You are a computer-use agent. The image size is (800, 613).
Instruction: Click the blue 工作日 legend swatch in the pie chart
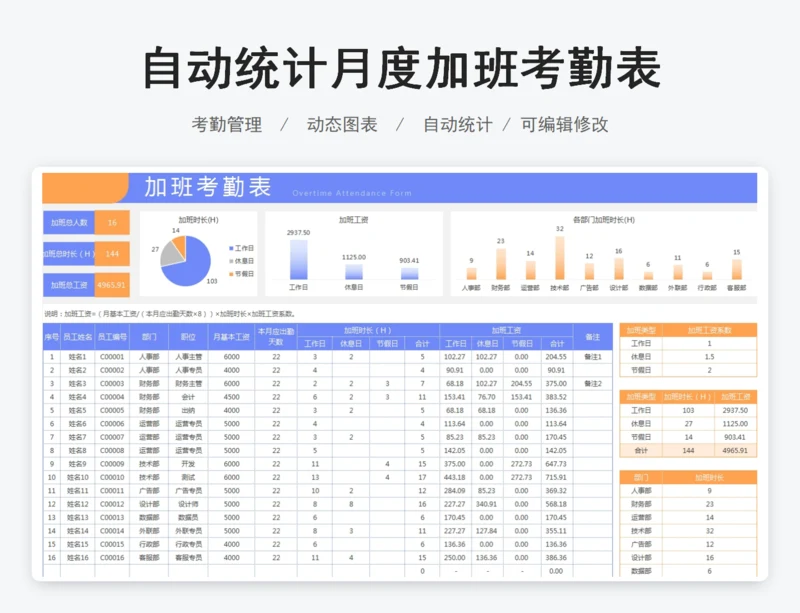tap(231, 248)
